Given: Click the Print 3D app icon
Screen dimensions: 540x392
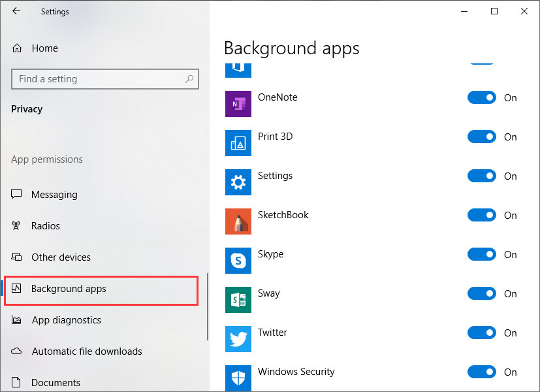Looking at the screenshot, I should click(x=238, y=143).
